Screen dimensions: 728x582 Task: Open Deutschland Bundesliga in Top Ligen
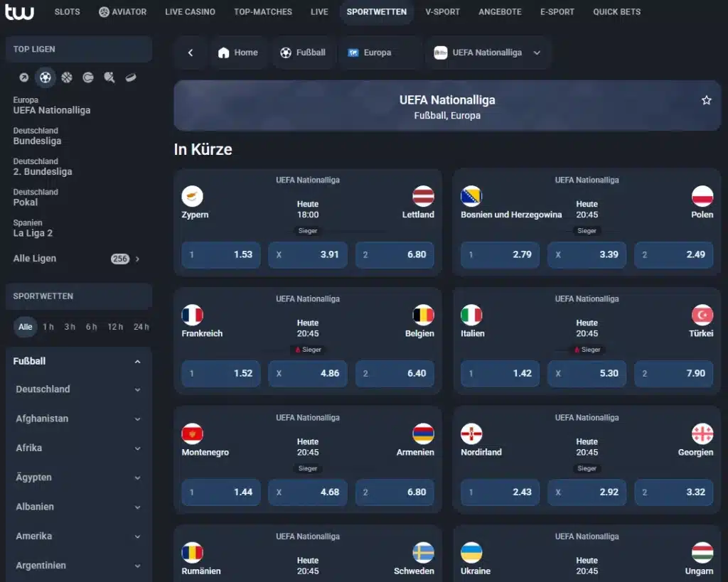click(x=37, y=136)
